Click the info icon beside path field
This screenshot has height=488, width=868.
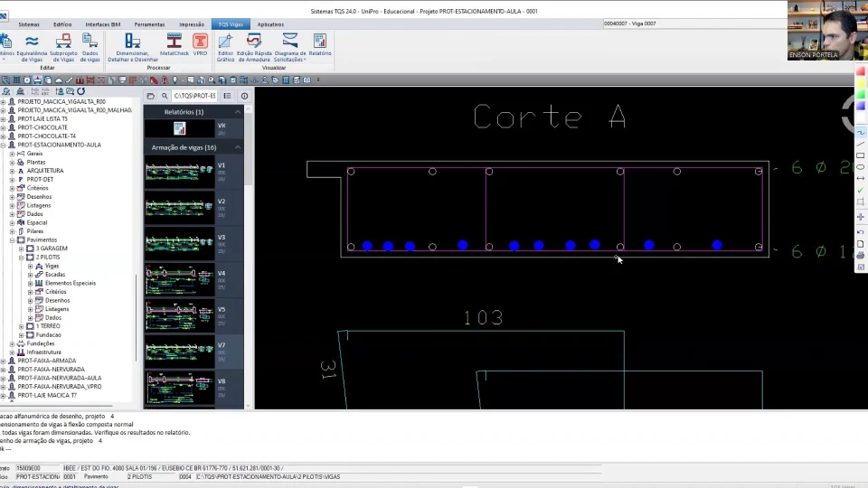(244, 96)
